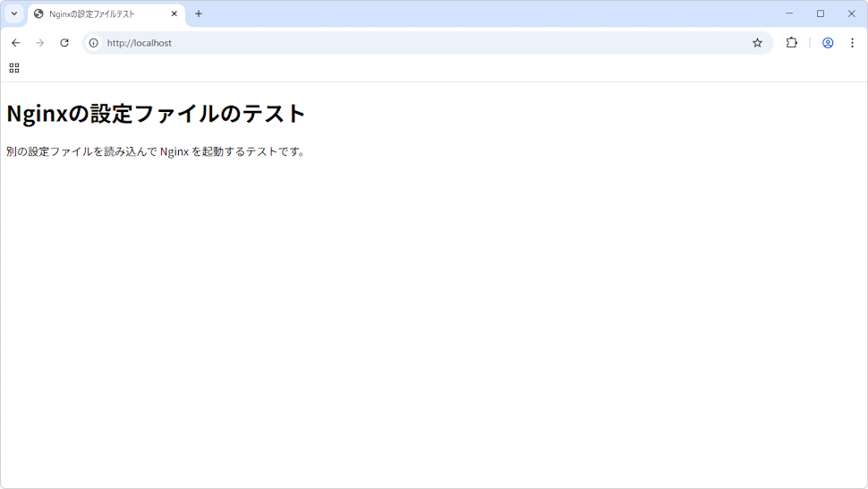868x489 pixels.
Task: Open the tab search dropdown chevron
Action: click(14, 13)
